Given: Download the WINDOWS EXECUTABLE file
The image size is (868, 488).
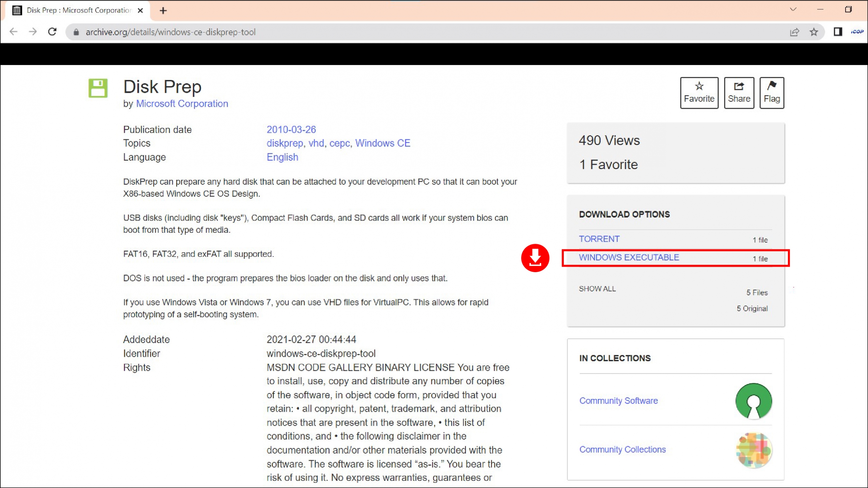Looking at the screenshot, I should tap(629, 258).
